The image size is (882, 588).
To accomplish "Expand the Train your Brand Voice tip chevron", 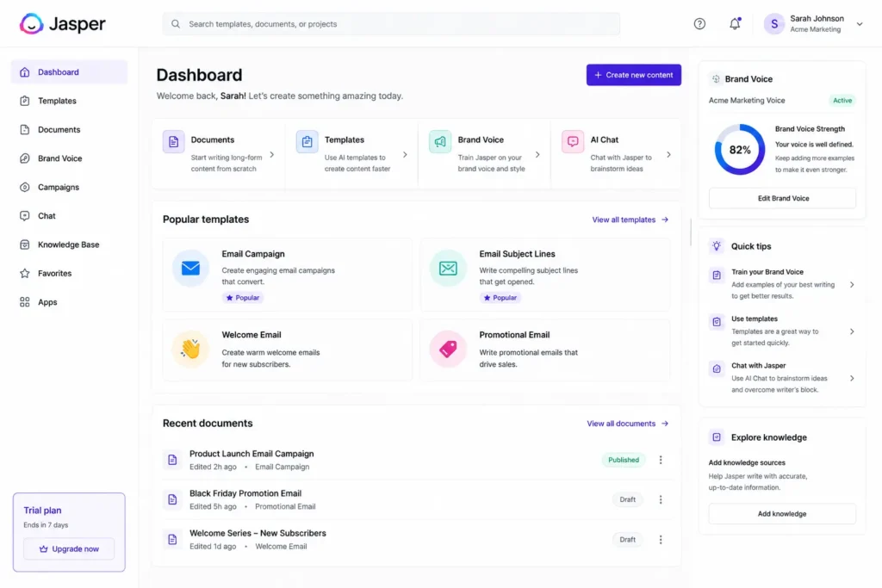I will [852, 284].
